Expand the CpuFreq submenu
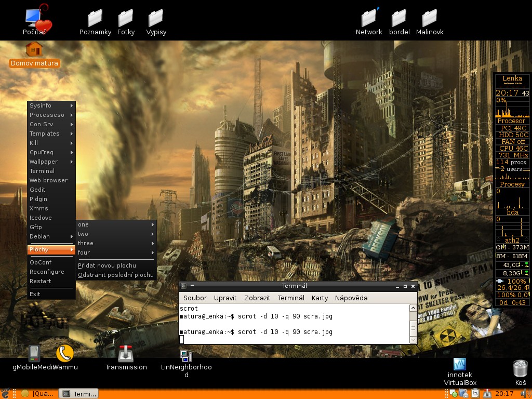Screen dimensions: 532x399 point(51,152)
